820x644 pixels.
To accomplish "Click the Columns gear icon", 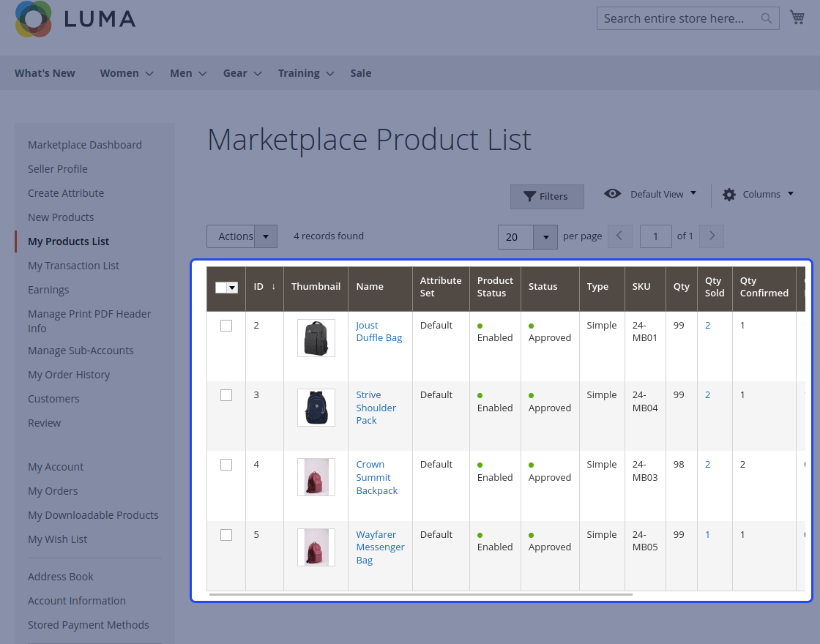I will (x=729, y=195).
